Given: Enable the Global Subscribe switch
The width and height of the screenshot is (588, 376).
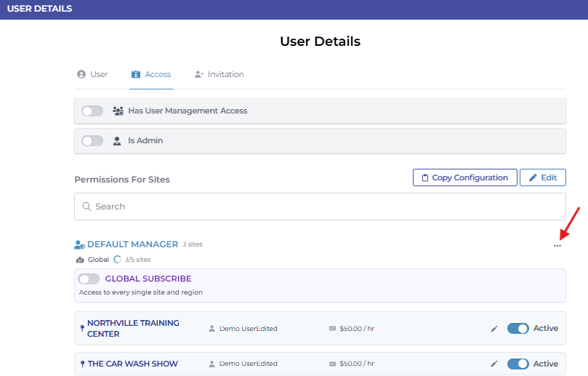Looking at the screenshot, I should point(89,279).
